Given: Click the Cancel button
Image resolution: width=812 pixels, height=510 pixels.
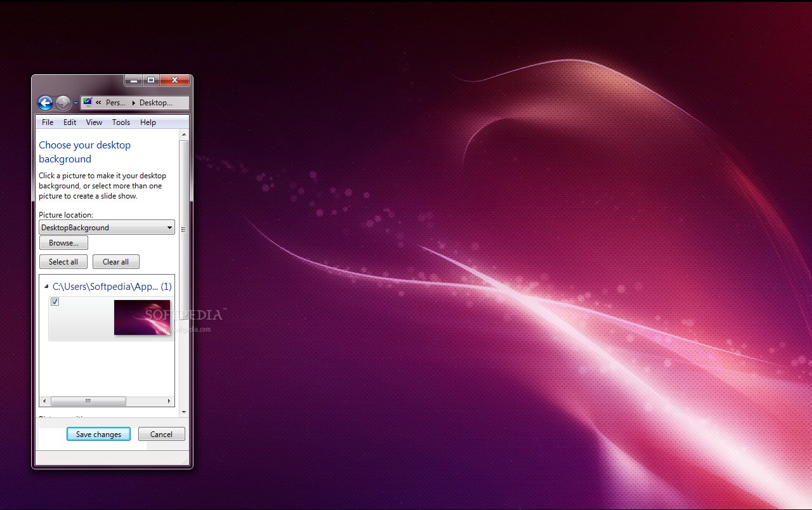Looking at the screenshot, I should pos(161,435).
